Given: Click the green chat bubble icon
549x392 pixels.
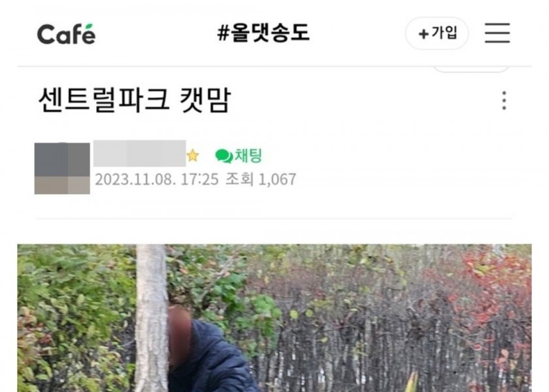Looking at the screenshot, I should coord(224,156).
